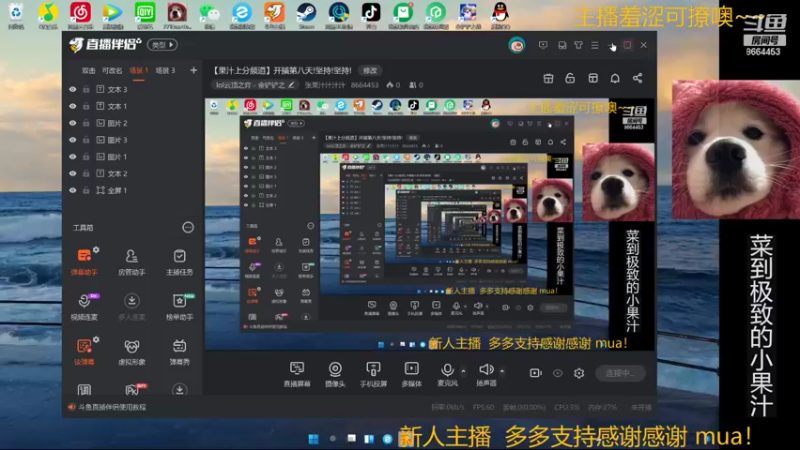Open the notification bell icon

point(615,78)
